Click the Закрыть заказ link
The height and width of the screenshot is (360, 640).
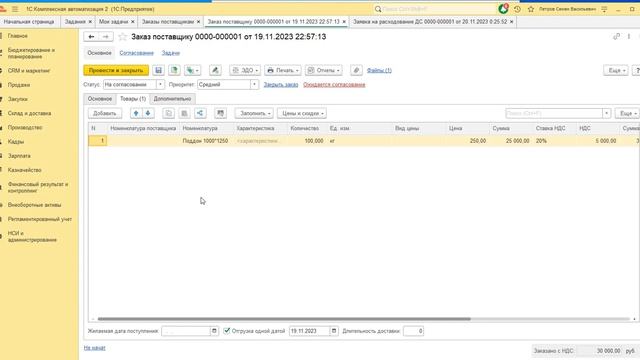point(281,84)
